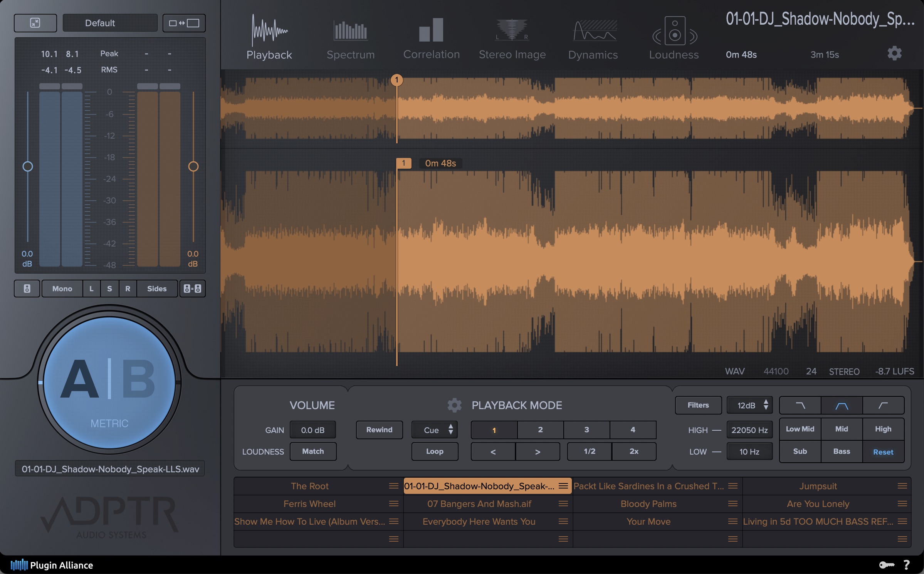Switch to the Playback tab
The image size is (924, 574).
coord(269,37)
